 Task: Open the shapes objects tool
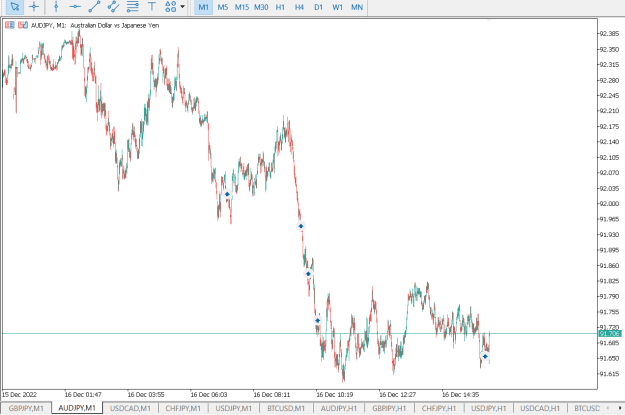[x=171, y=7]
